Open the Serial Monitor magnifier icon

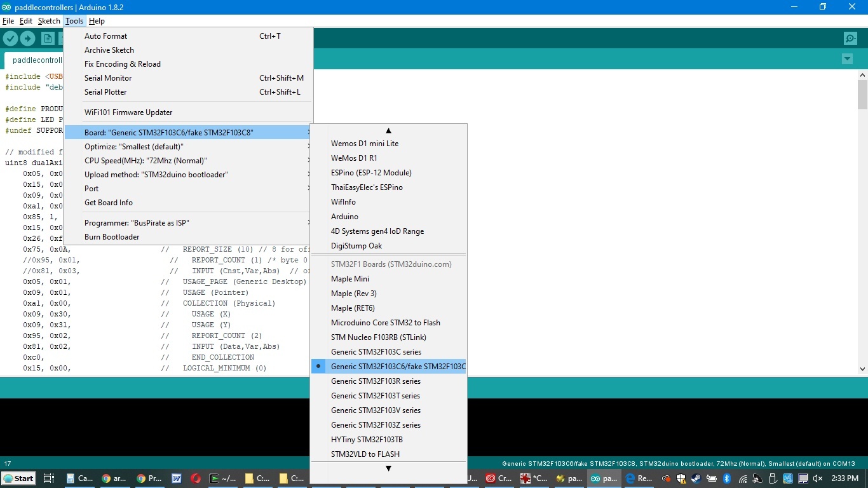(850, 39)
